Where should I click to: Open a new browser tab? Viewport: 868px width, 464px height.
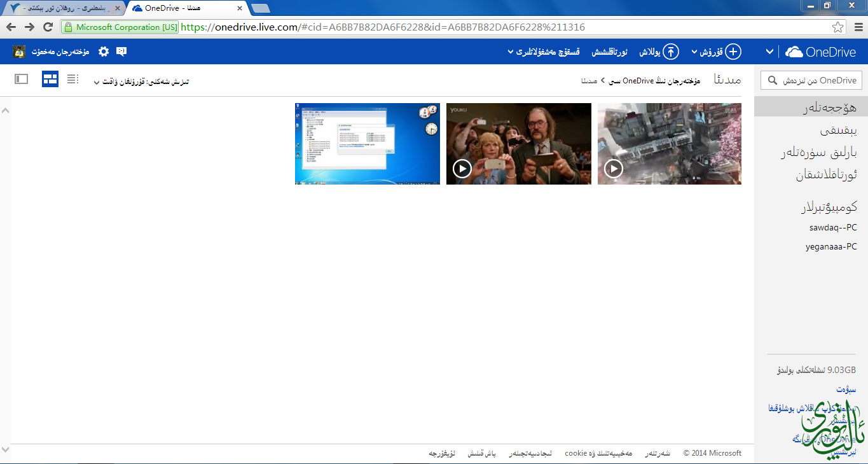tap(260, 8)
